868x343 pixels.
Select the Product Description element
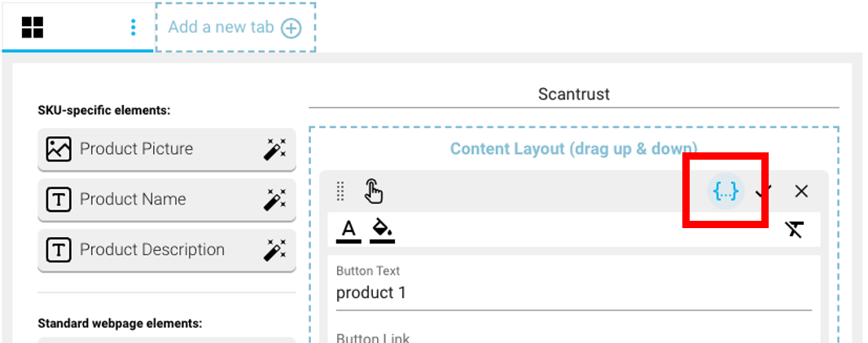151,250
